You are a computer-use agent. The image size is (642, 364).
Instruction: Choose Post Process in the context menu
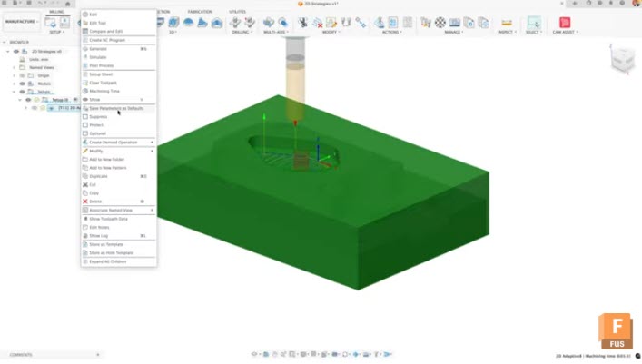(119, 65)
